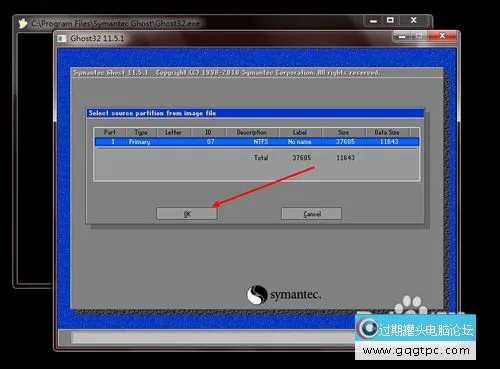The image size is (500, 369).
Task: Click the ID column header
Action: click(208, 132)
